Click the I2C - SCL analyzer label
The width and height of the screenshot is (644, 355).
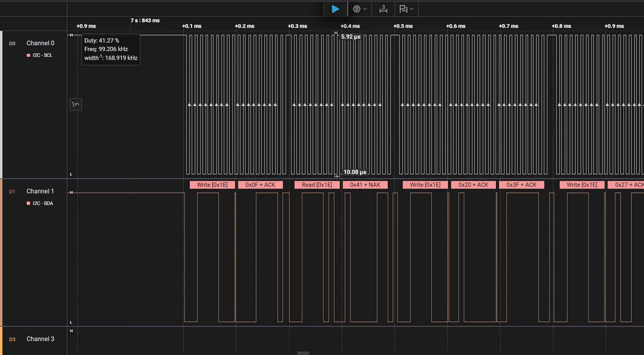coord(43,55)
